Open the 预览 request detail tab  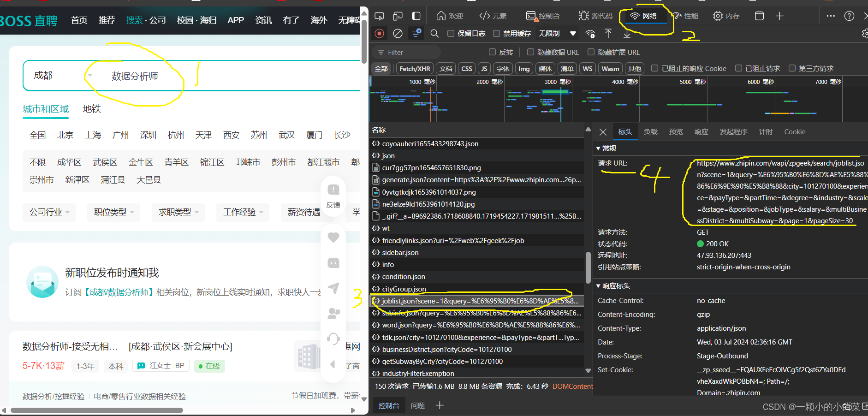click(x=676, y=132)
